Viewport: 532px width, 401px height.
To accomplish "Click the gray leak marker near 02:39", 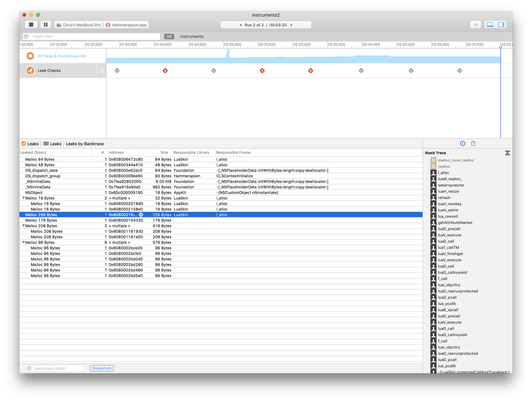I will click(x=361, y=71).
